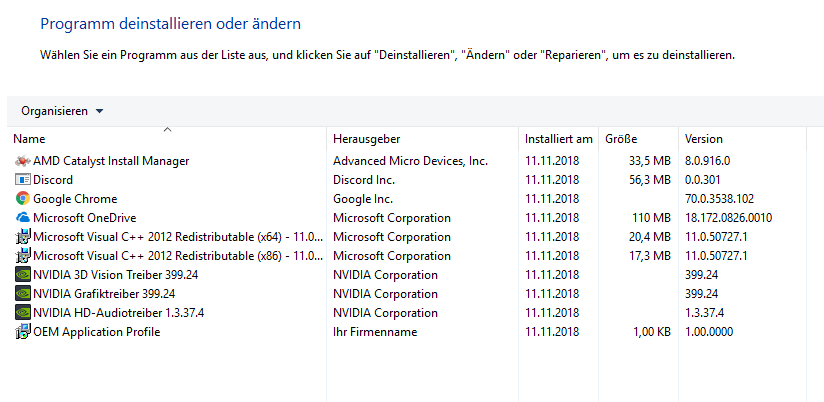824x402 pixels.
Task: Select OEM Application Profile name
Action: 97,332
